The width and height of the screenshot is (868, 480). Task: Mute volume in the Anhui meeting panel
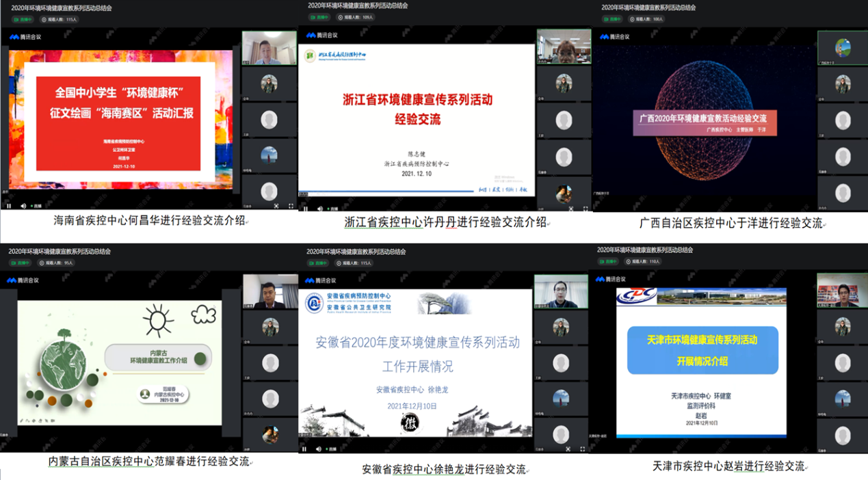pyautogui.click(x=319, y=449)
